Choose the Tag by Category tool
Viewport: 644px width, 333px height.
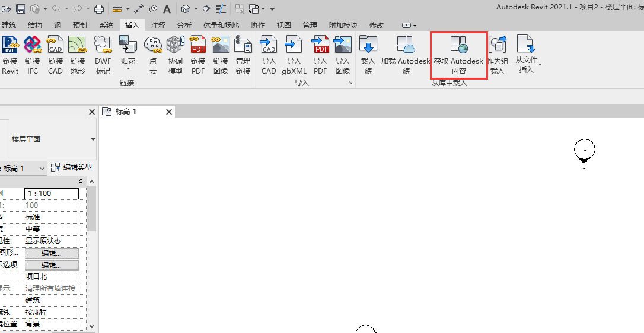(153, 9)
